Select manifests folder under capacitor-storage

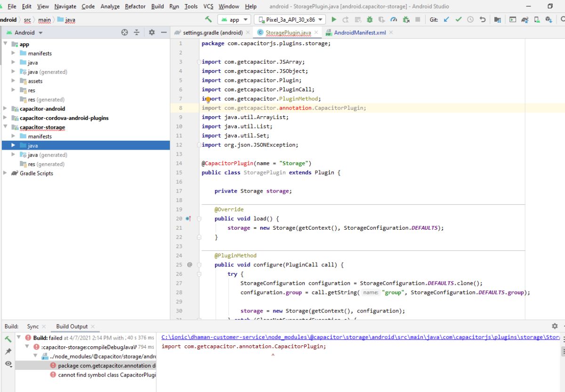point(40,136)
